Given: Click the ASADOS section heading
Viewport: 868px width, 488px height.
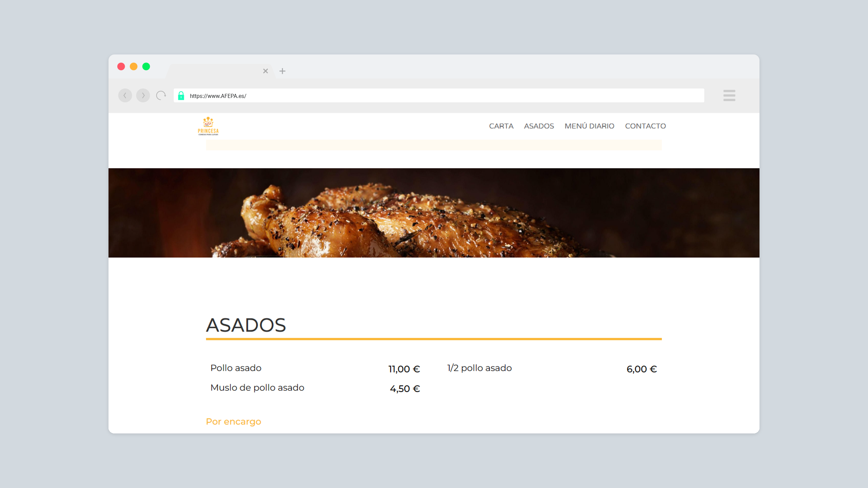Looking at the screenshot, I should tap(246, 325).
